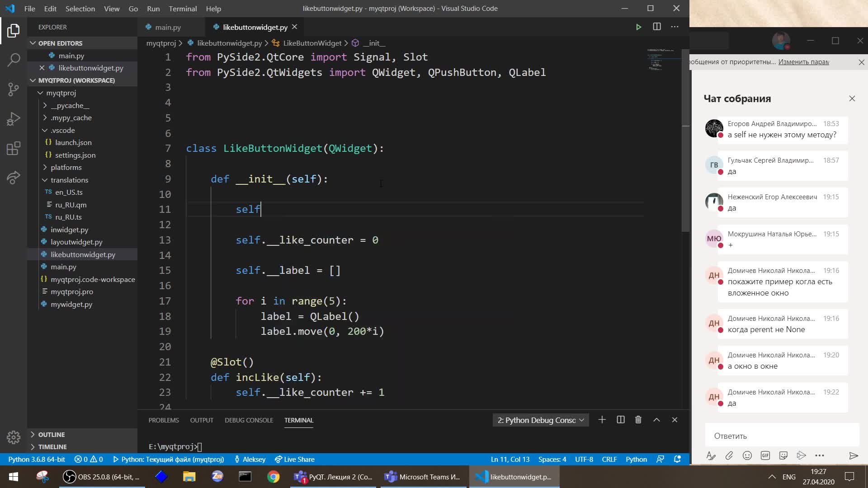Change Spaces: 4 indentation setting
This screenshot has height=488, width=868.
(552, 459)
